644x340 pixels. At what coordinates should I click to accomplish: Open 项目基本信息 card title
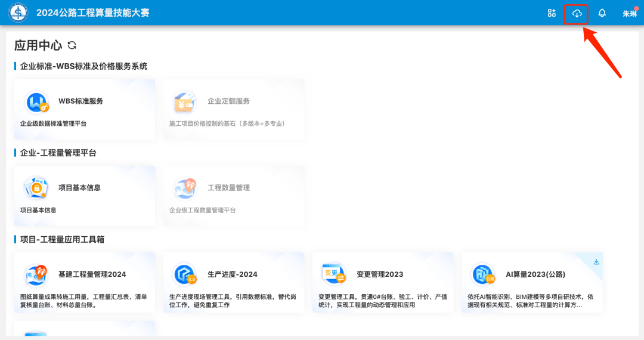[x=79, y=188]
